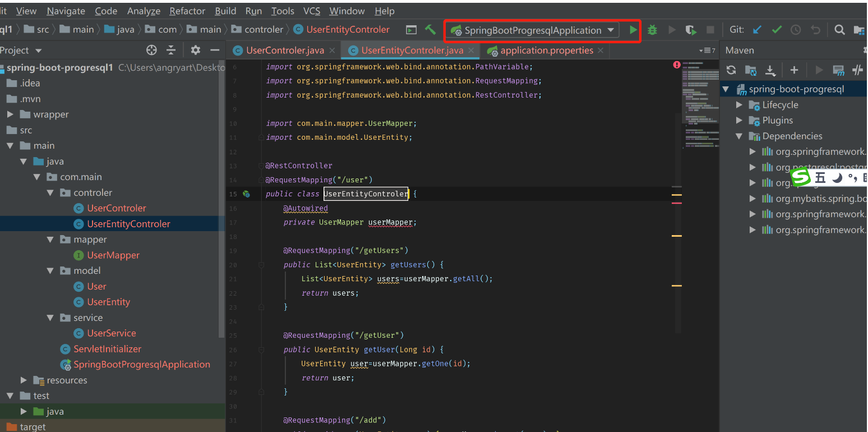Collapse Dependencies node in Maven panel

[739, 136]
